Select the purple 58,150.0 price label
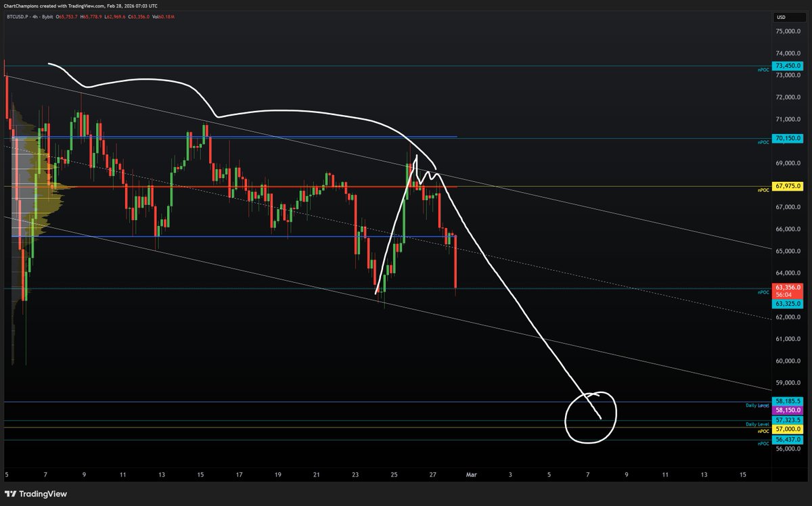Image resolution: width=812 pixels, height=506 pixels. coord(788,410)
